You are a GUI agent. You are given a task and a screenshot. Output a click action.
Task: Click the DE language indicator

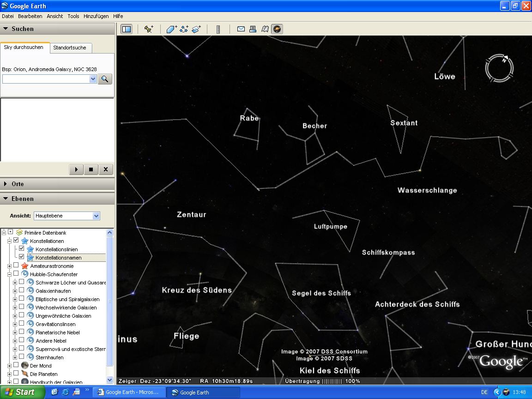coord(484,392)
